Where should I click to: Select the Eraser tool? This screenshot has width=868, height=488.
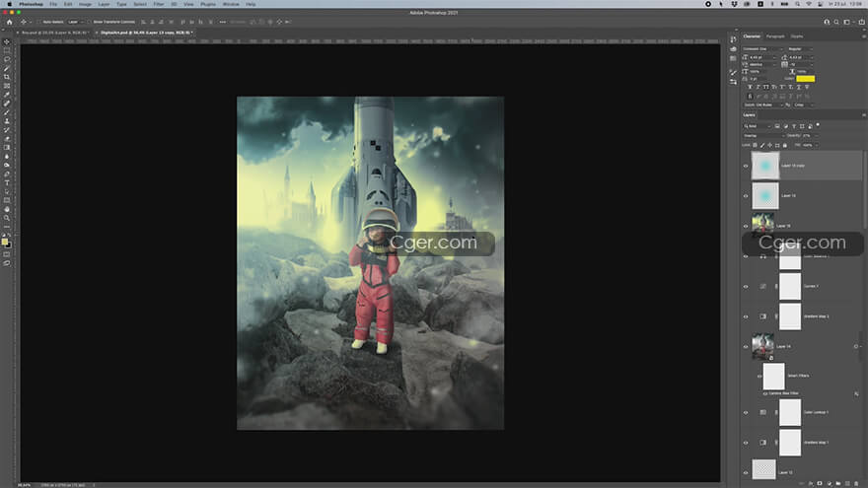(x=7, y=139)
